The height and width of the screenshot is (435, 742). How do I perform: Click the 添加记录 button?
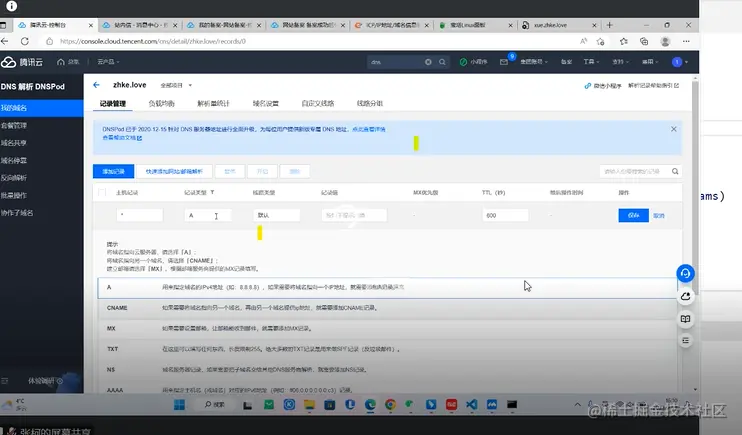click(x=114, y=171)
